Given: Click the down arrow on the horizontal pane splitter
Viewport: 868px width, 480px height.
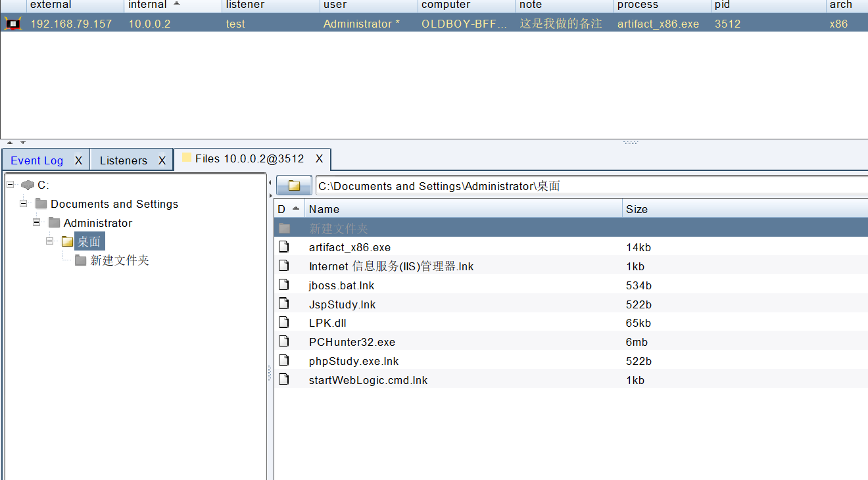Looking at the screenshot, I should tap(22, 142).
